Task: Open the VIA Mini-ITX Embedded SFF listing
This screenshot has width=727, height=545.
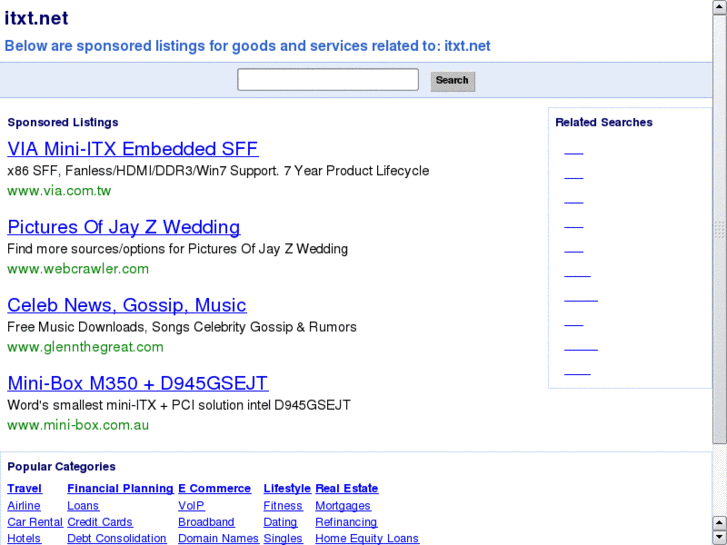Action: coord(133,149)
